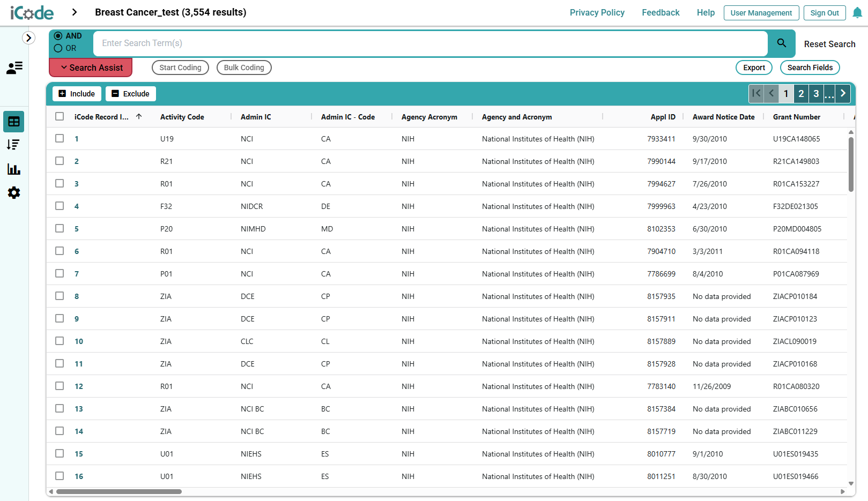The width and height of the screenshot is (868, 501).
Task: Click the Award Notice Date column header
Action: point(724,117)
